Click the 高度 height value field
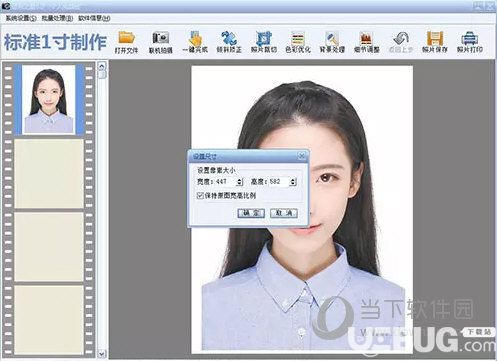This screenshot has width=497, height=361. (279, 182)
